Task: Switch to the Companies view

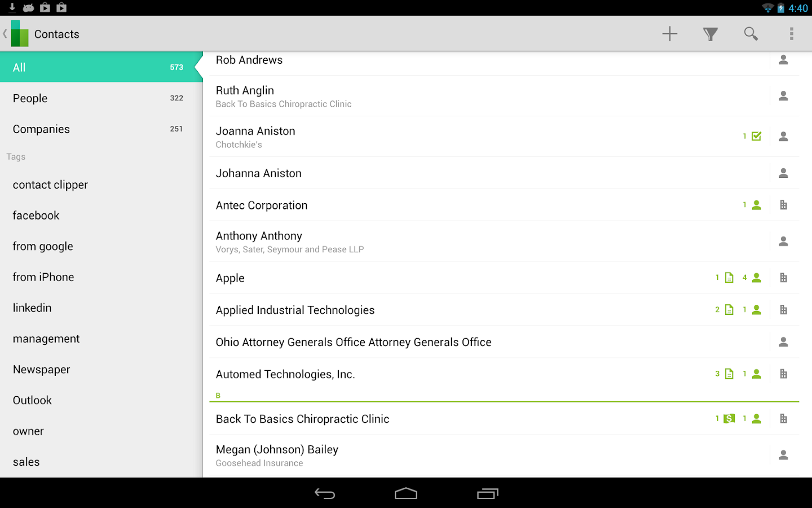Action: (41, 129)
